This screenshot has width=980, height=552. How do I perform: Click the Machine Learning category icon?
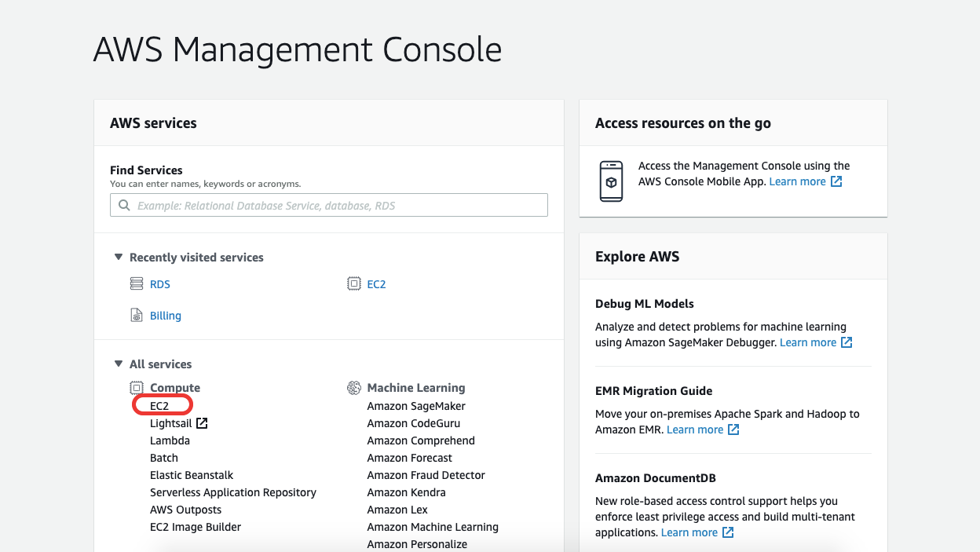(353, 387)
